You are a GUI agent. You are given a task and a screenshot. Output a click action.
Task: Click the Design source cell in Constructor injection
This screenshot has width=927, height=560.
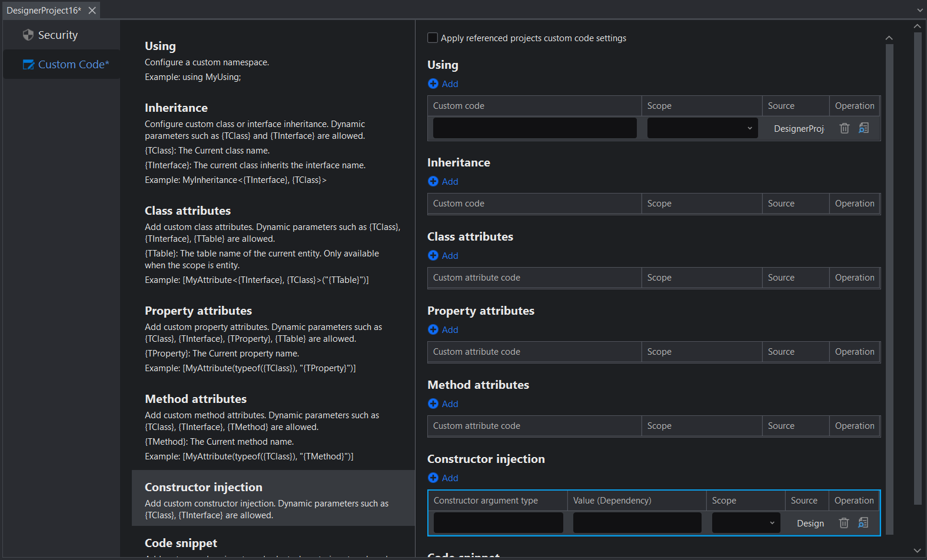pyautogui.click(x=810, y=523)
